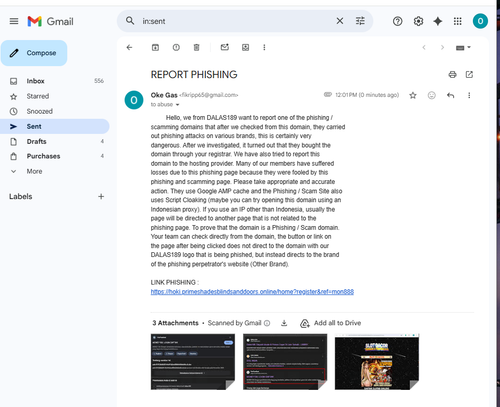Open the message's More options menu

[469, 95]
